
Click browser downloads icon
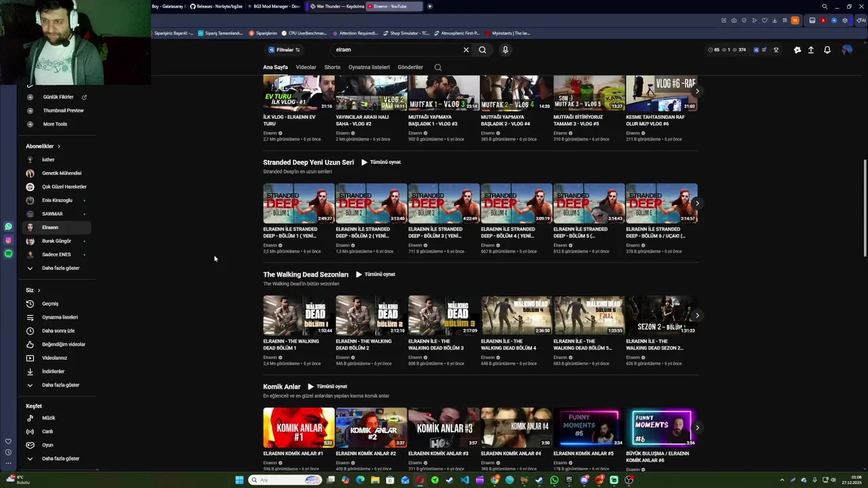(774, 20)
